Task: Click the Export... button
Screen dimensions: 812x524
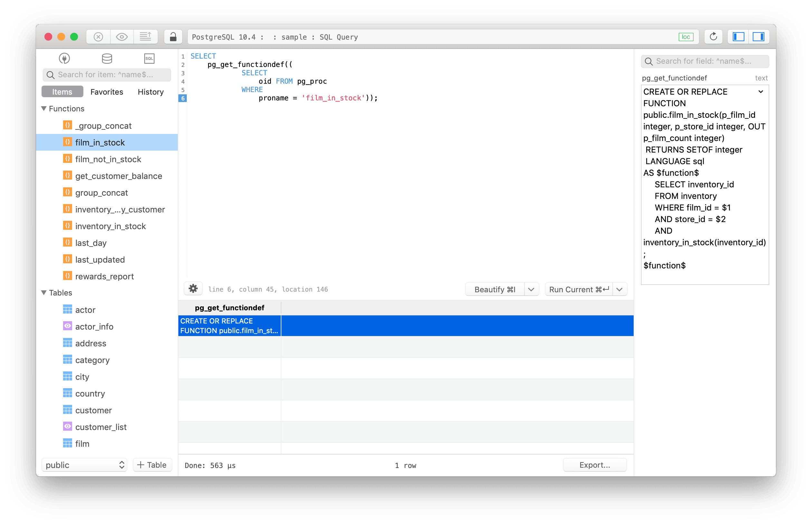Action: tap(595, 465)
